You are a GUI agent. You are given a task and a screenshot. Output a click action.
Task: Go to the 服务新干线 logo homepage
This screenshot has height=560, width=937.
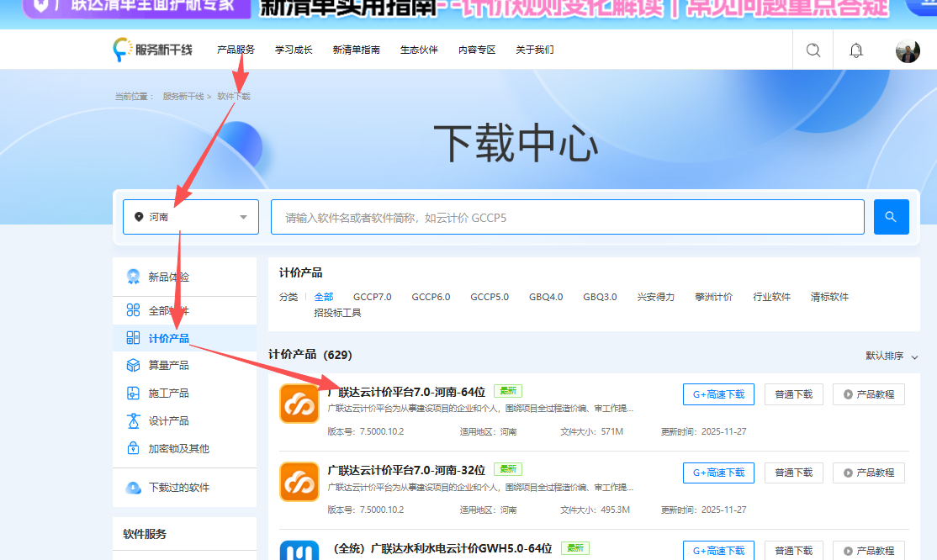(x=152, y=50)
